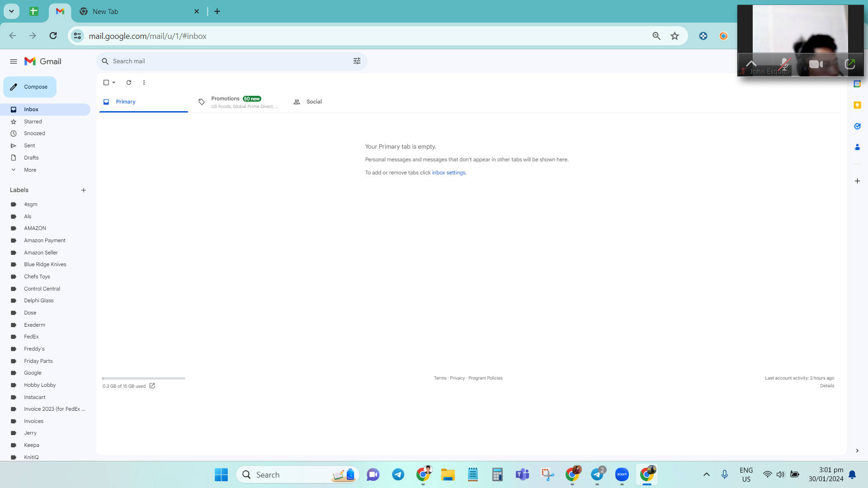Image resolution: width=868 pixels, height=488 pixels.
Task: Go back in browser history
Action: [13, 36]
